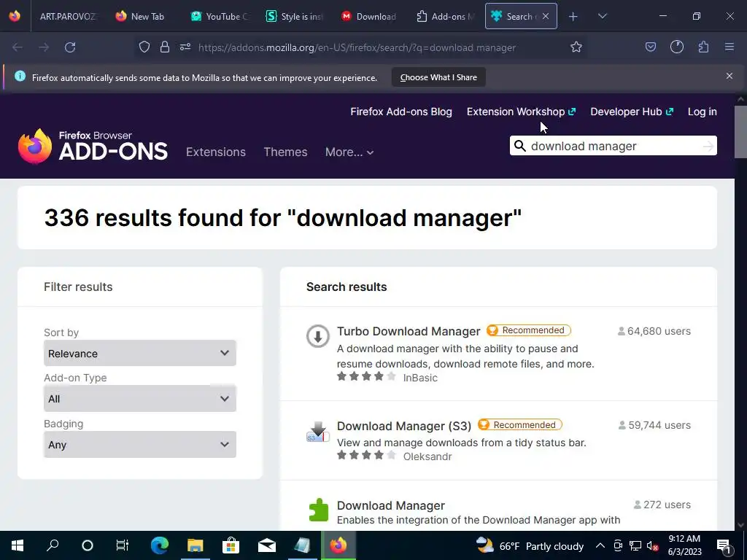Viewport: 747px width, 560px height.
Task: Open Extension Workshop link
Action: pos(521,112)
